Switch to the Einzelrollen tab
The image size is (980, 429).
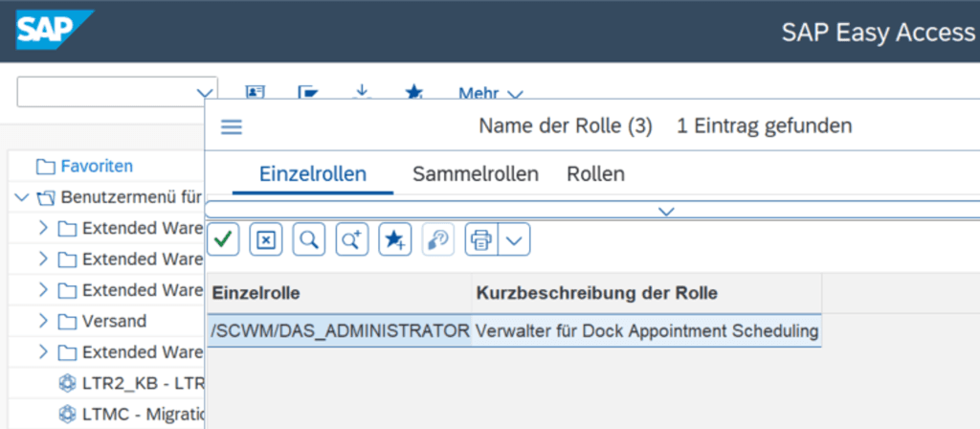click(x=313, y=174)
